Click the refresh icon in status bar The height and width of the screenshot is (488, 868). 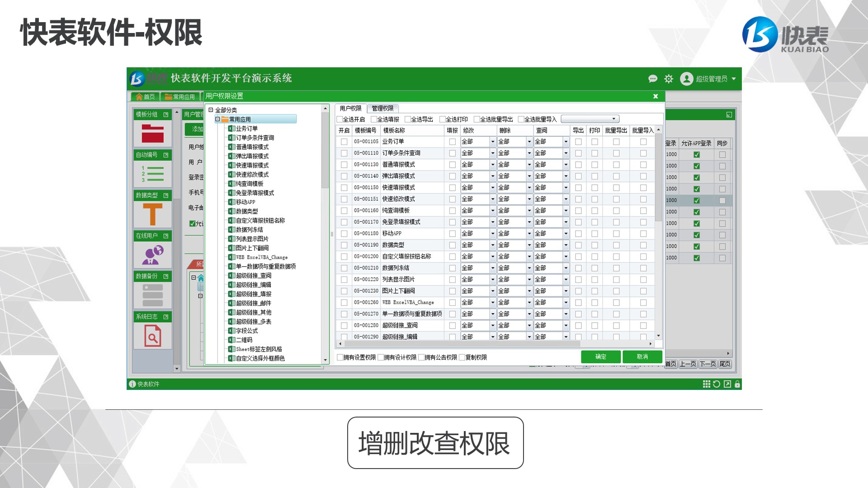coord(717,384)
